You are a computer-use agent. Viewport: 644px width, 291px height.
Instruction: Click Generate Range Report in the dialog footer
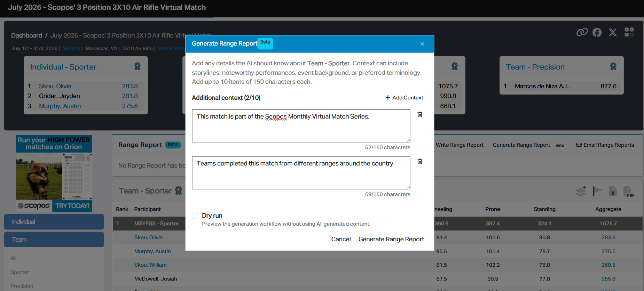coord(391,239)
